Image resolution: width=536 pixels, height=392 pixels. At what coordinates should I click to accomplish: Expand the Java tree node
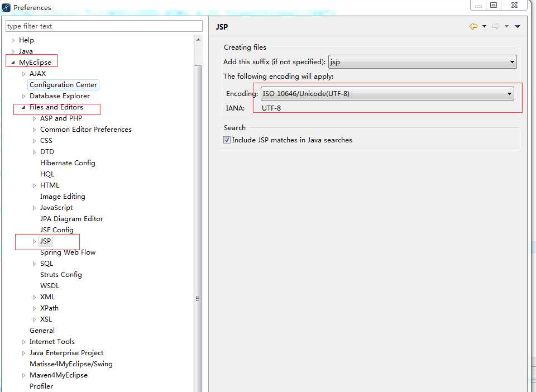coord(13,51)
